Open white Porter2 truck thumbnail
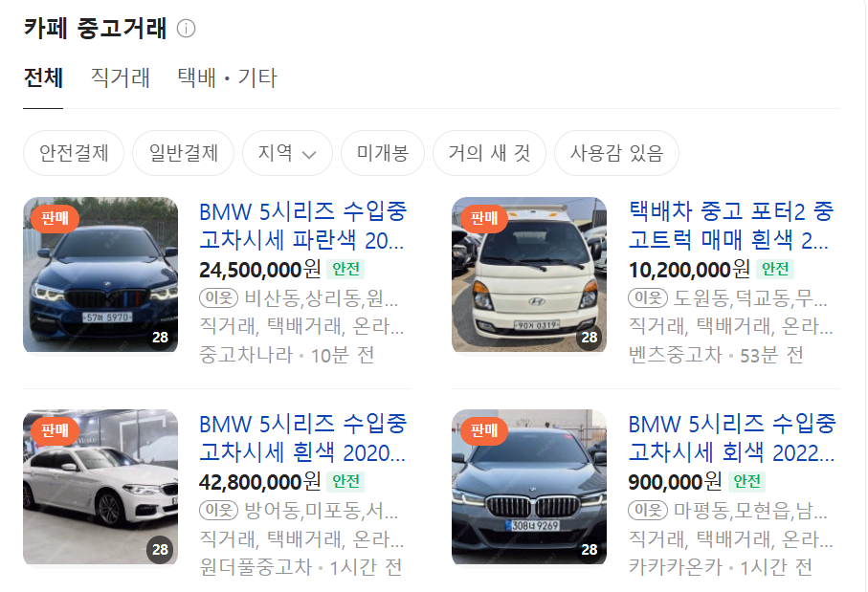The width and height of the screenshot is (868, 592). [x=529, y=274]
